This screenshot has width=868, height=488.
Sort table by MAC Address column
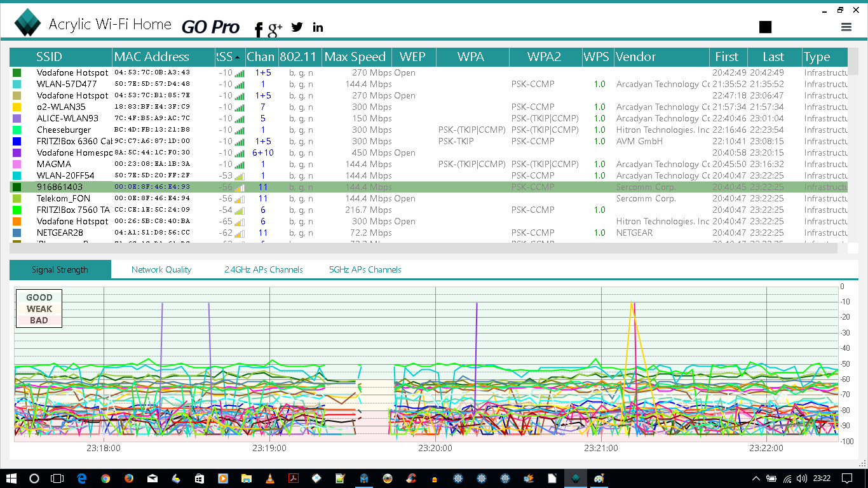pyautogui.click(x=164, y=57)
